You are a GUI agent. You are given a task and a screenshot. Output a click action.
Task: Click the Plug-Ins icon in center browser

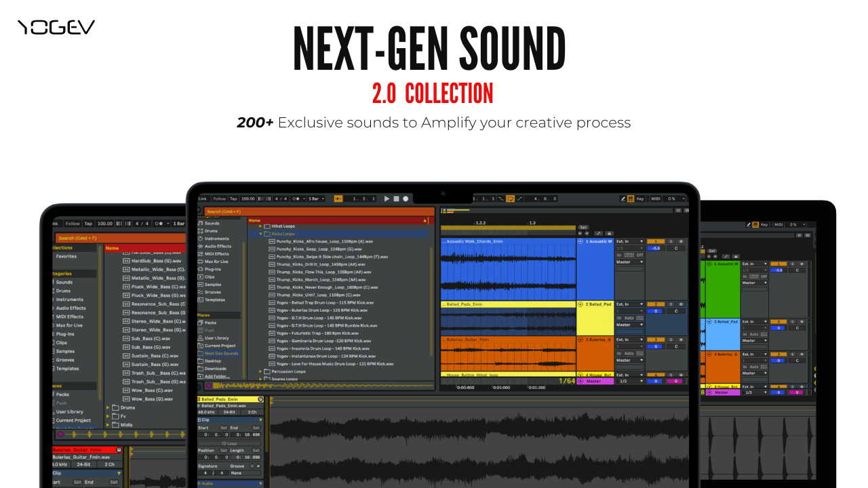pyautogui.click(x=200, y=269)
